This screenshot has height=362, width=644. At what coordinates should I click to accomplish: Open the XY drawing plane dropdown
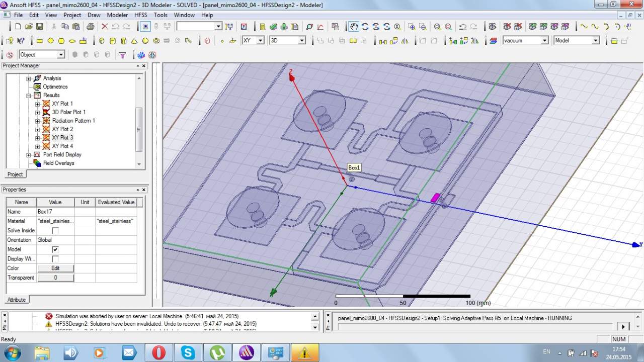pyautogui.click(x=260, y=41)
